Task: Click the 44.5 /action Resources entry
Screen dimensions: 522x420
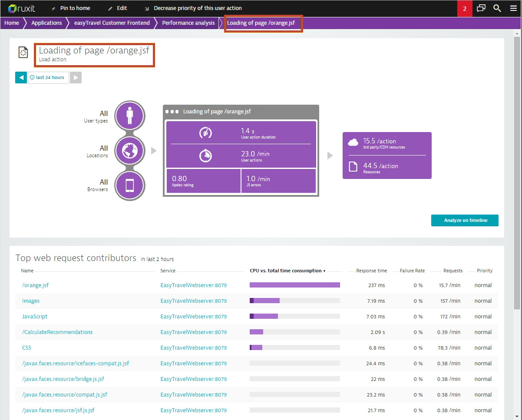Action: coord(387,167)
